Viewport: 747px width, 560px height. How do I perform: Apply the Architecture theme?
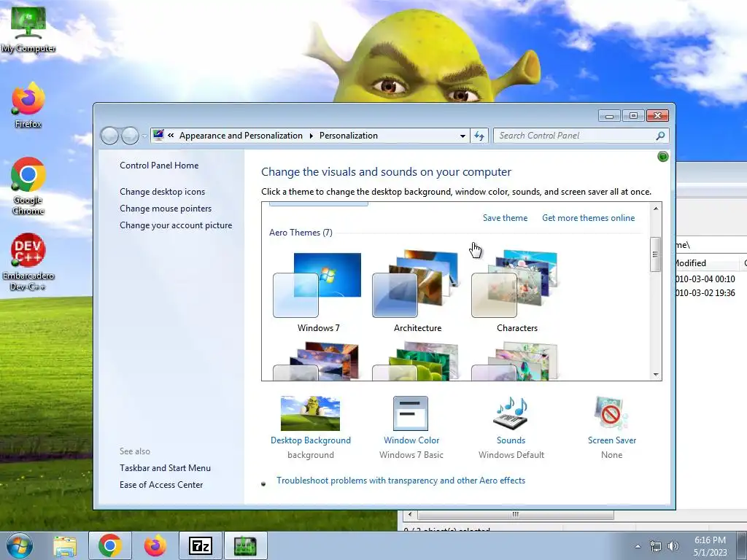point(417,292)
